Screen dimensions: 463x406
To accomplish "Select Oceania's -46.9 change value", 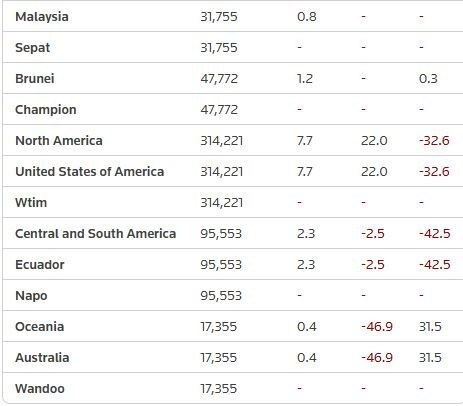I will coord(377,327).
